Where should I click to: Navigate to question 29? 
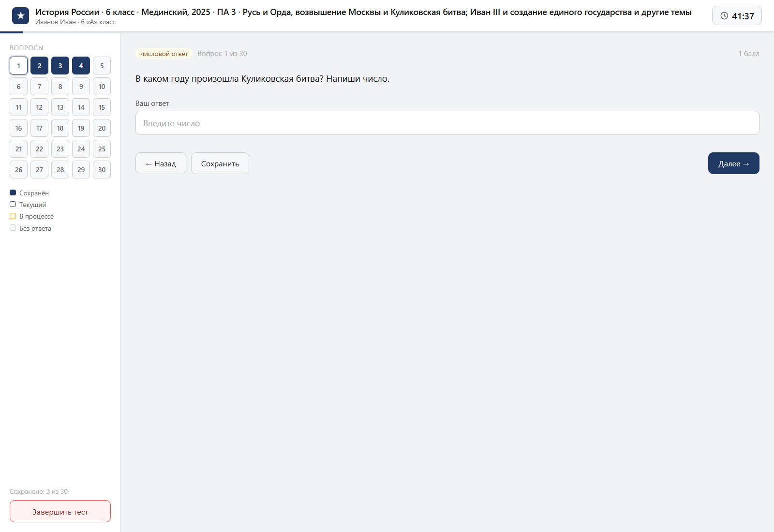81,170
